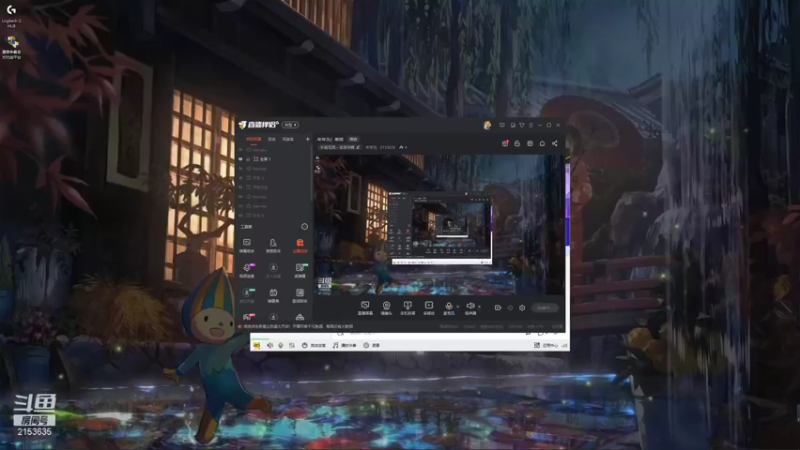This screenshot has height=450, width=800.
Task: Switch to the second scene tab
Action: [272, 139]
